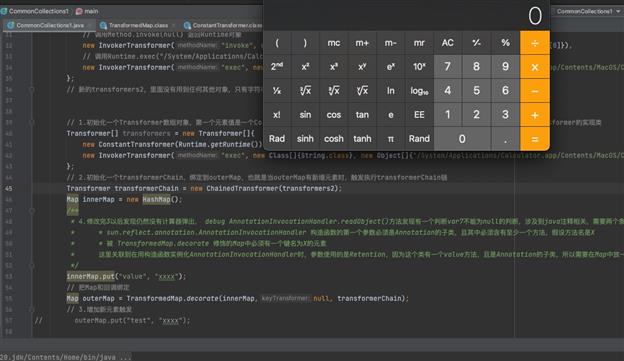Click the factorial x! key

click(277, 115)
